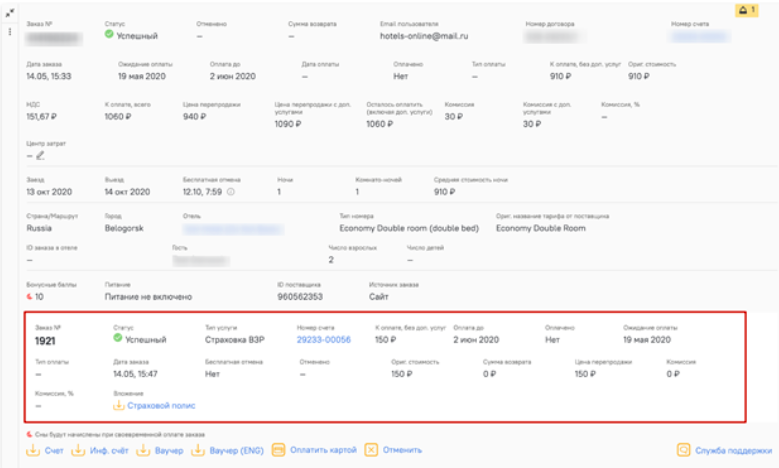Click the chat icon for Служба поддержки
Viewport: 779px width, 468px height.
click(x=684, y=450)
